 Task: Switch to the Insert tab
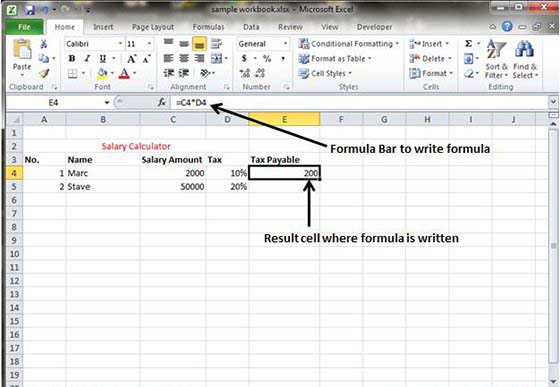[x=103, y=27]
